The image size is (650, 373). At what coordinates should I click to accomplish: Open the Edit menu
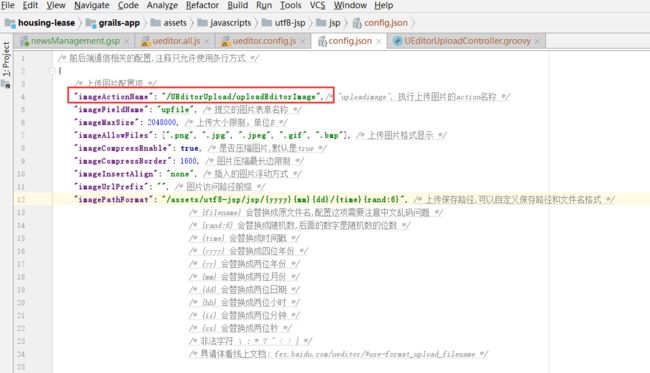[30, 5]
